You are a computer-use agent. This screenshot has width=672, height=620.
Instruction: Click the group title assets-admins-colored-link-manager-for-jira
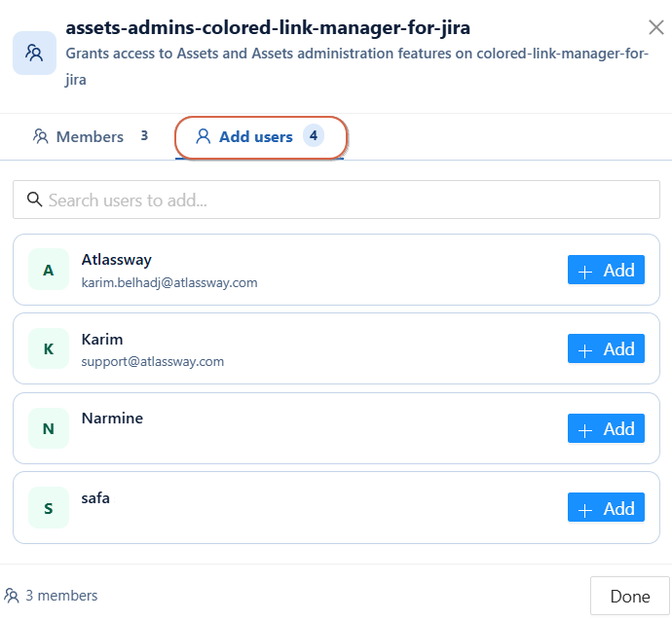coord(268,27)
